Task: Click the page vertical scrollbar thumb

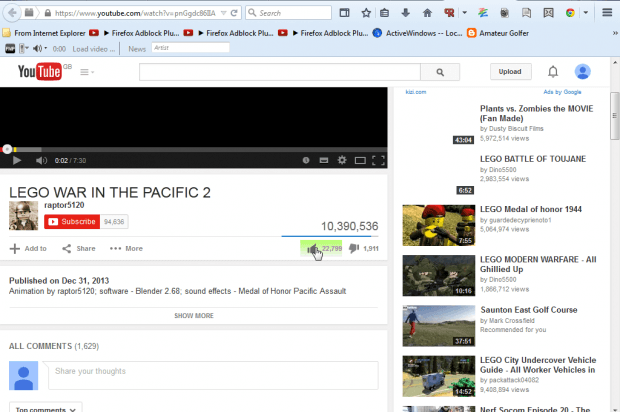Action: point(615,115)
